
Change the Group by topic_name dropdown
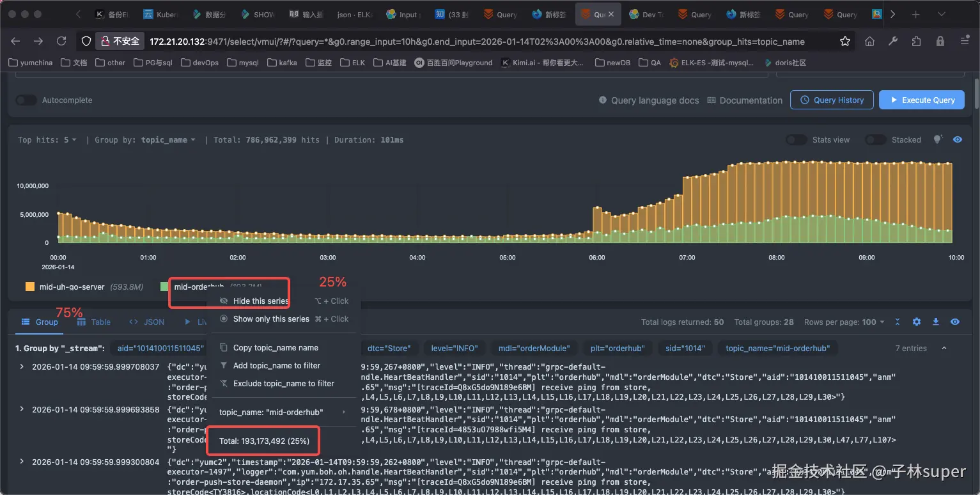pos(168,140)
